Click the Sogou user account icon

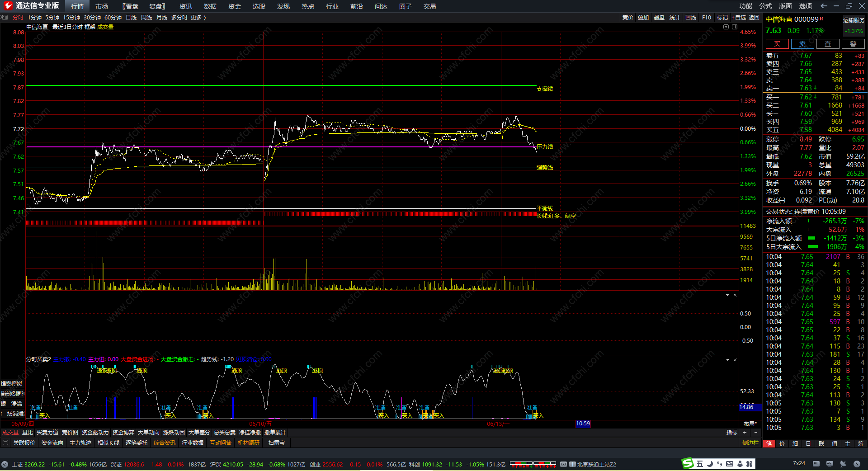point(740,464)
